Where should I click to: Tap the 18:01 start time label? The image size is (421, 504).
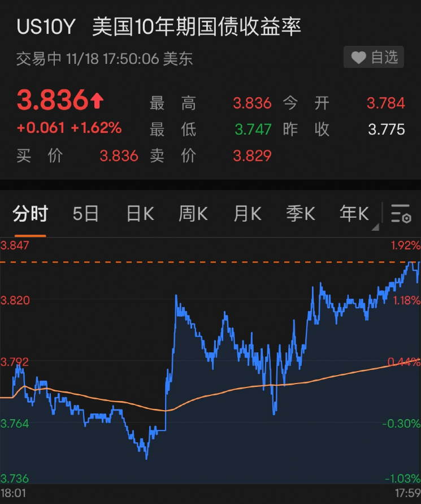click(13, 493)
